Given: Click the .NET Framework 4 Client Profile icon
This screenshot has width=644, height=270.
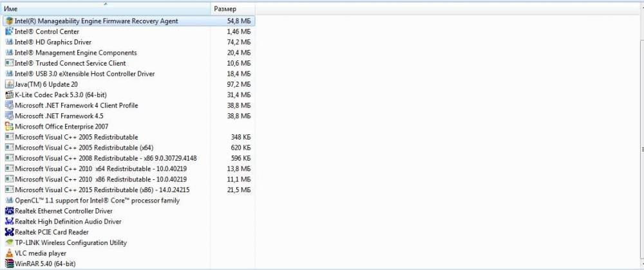Looking at the screenshot, I should coord(9,105).
